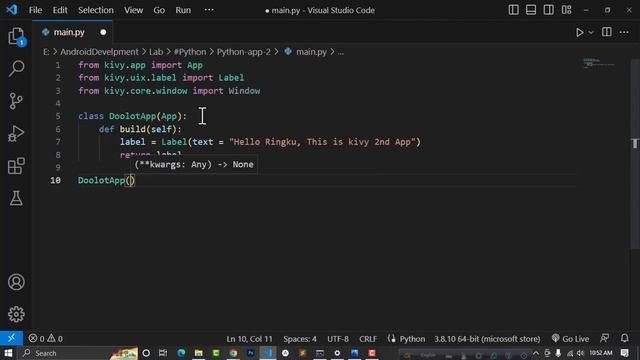Change encoding via UTF-8 entry
This screenshot has width=640, height=360.
[338, 339]
